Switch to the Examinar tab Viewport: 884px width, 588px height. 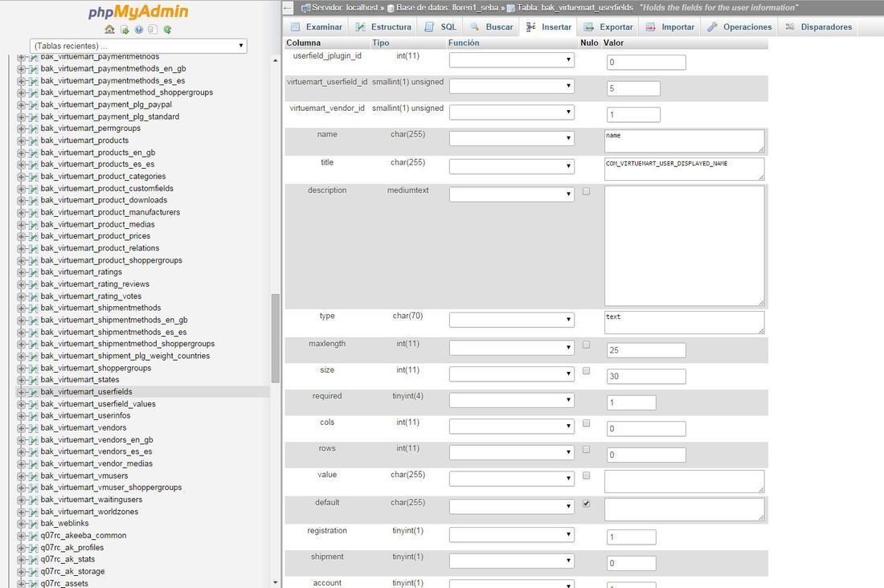click(x=317, y=27)
